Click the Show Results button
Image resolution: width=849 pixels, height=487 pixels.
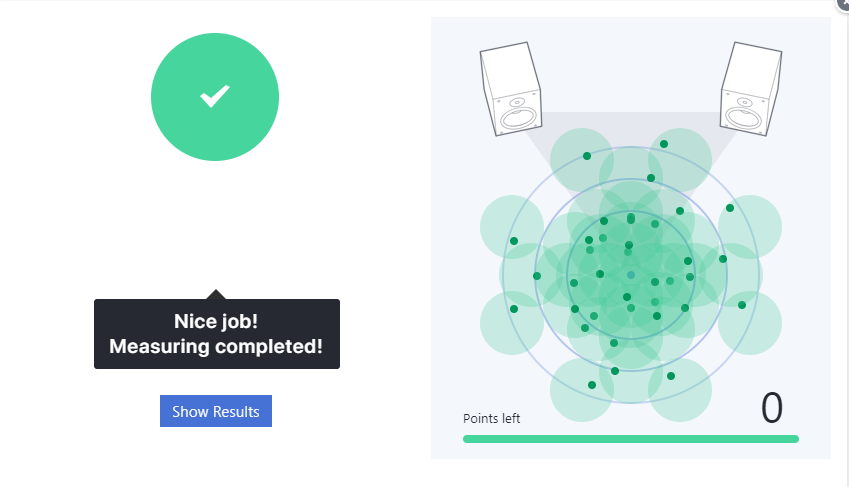(216, 412)
